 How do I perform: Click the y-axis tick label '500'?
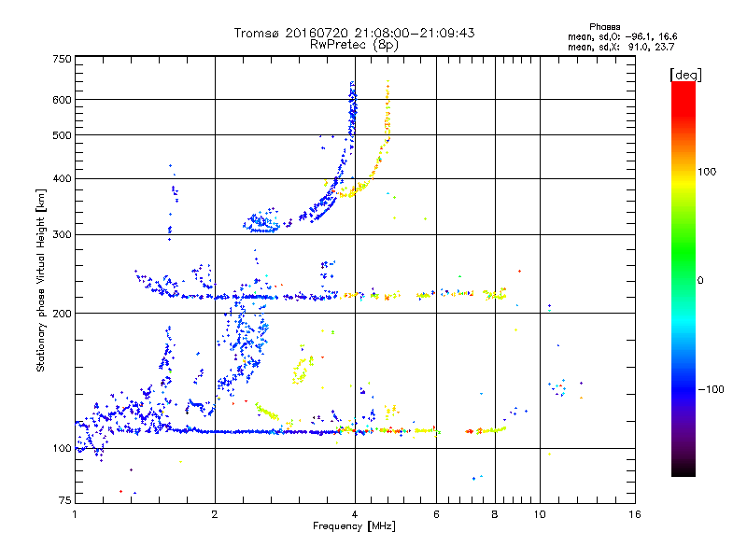62,135
